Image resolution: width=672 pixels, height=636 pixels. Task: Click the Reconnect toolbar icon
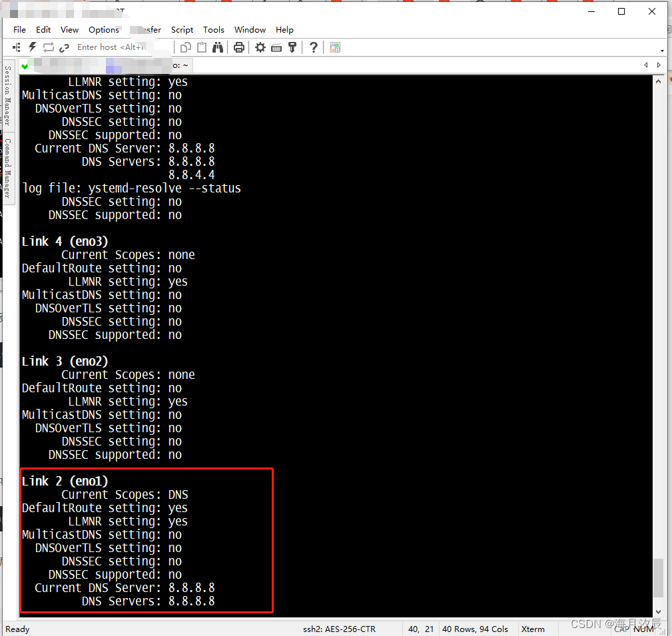click(x=49, y=47)
